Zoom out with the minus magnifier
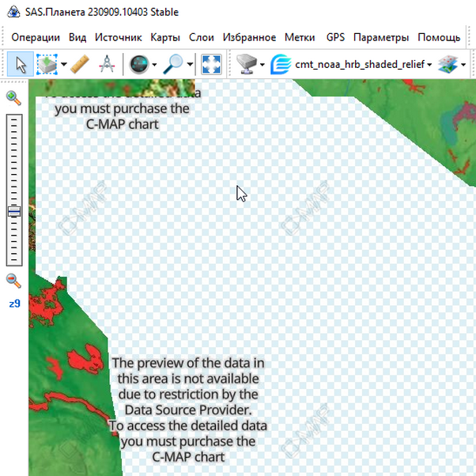The height and width of the screenshot is (476, 476). click(x=13, y=280)
